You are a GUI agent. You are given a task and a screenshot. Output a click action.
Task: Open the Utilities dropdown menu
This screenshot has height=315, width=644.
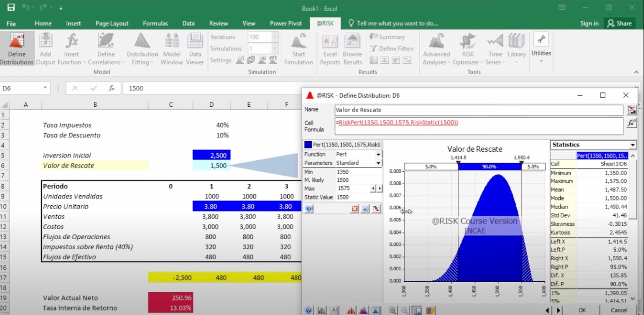[x=541, y=49]
